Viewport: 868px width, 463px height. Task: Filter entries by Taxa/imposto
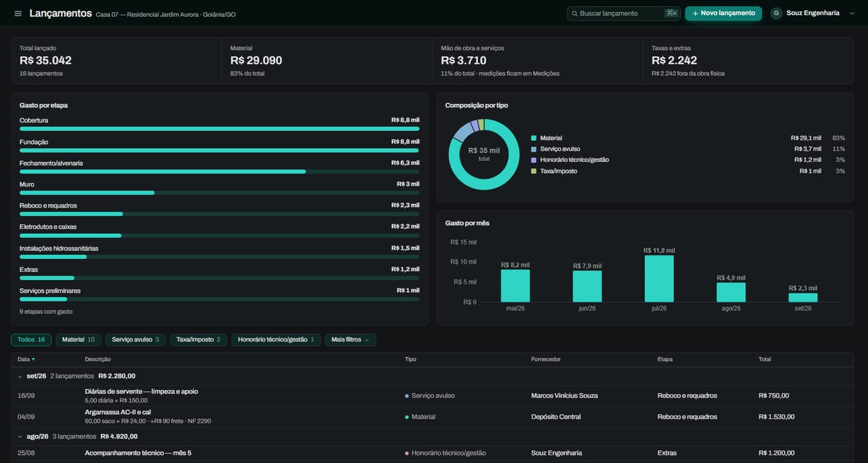tap(198, 340)
